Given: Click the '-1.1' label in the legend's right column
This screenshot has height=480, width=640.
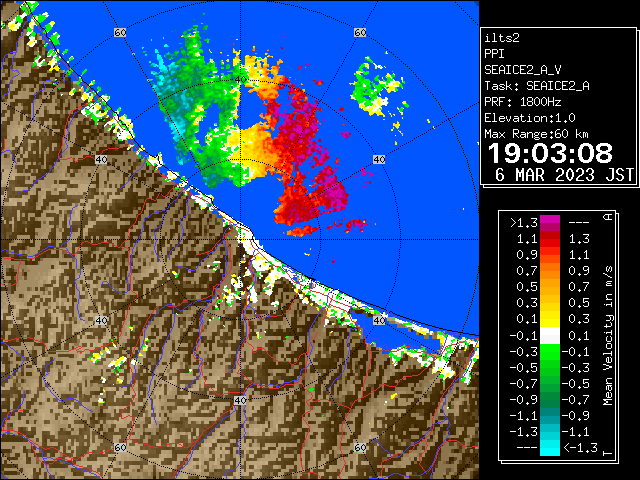Looking at the screenshot, I should tap(576, 431).
